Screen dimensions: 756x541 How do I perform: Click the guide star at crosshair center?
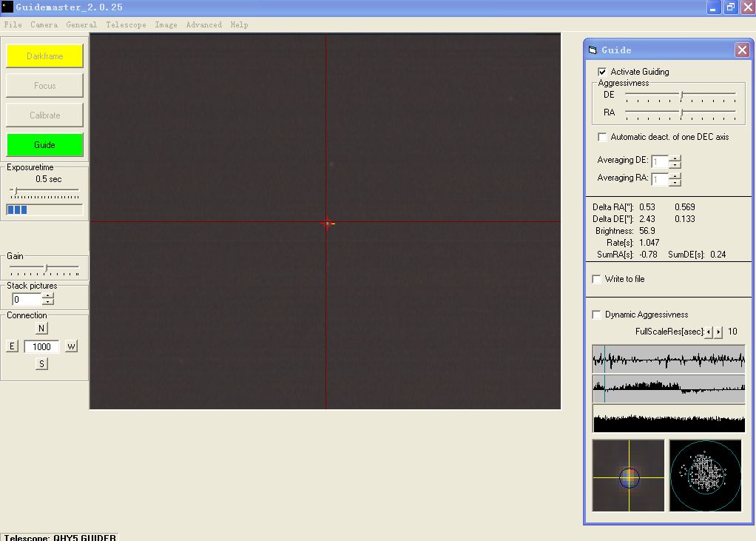328,224
